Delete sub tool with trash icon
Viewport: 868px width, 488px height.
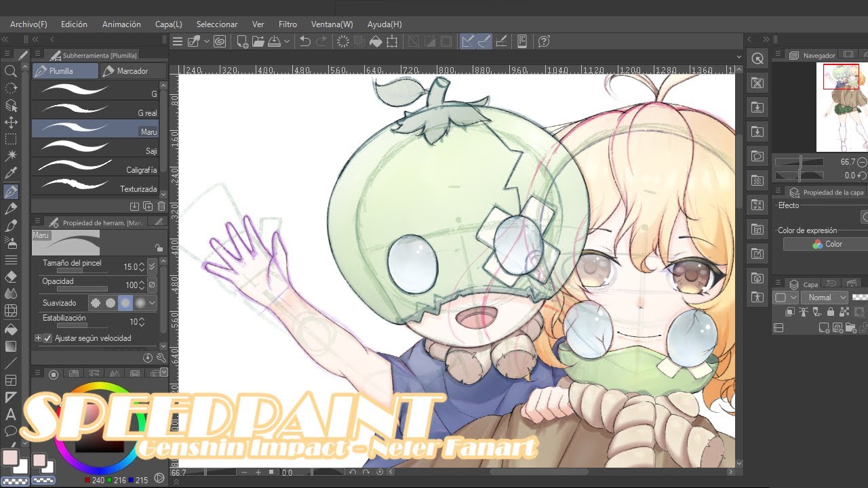click(161, 206)
